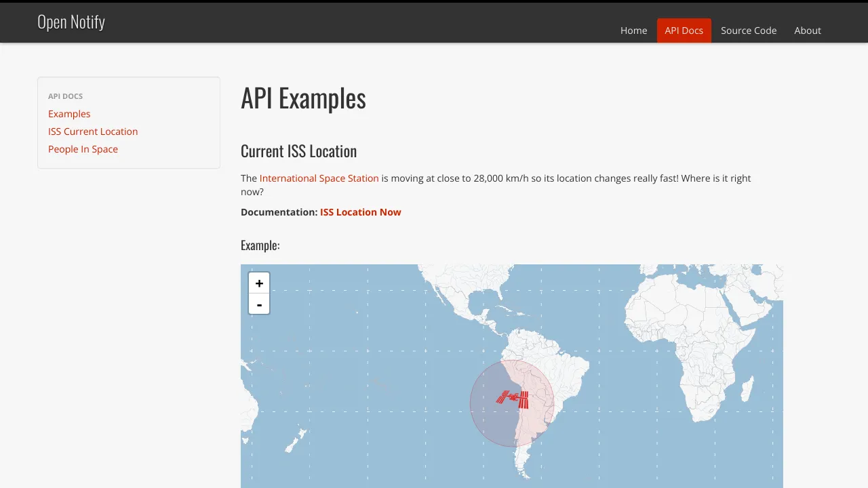Click the Current ISS Location heading
This screenshot has height=488, width=868.
298,151
